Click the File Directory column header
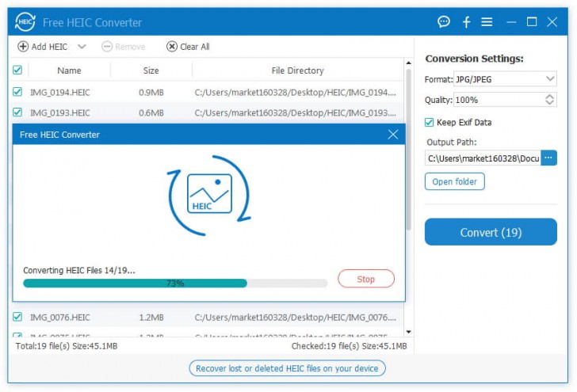577x392 pixels. [298, 70]
